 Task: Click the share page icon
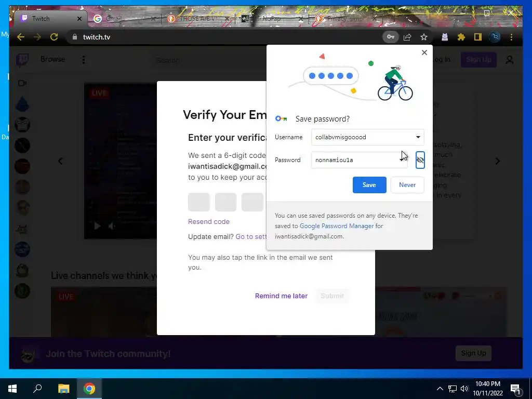tap(407, 37)
